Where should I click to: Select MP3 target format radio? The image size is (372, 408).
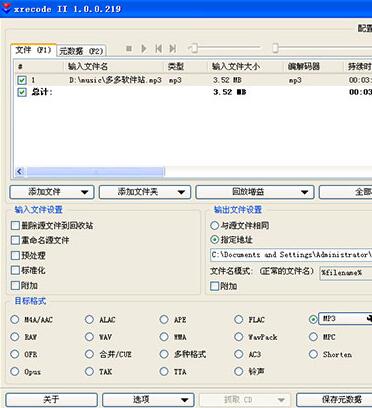point(313,319)
